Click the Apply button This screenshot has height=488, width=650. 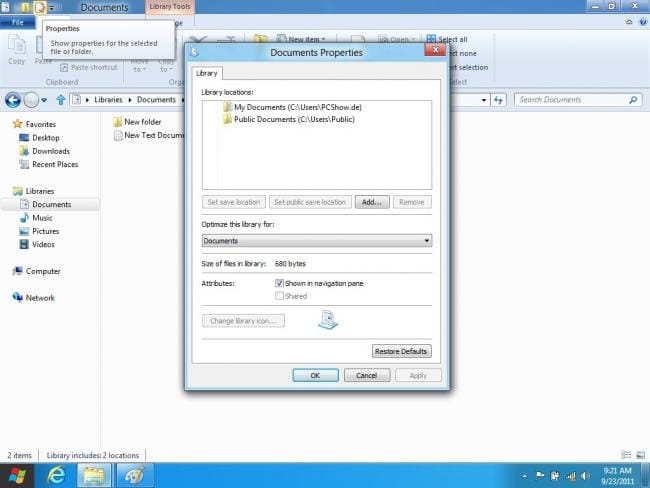(418, 376)
